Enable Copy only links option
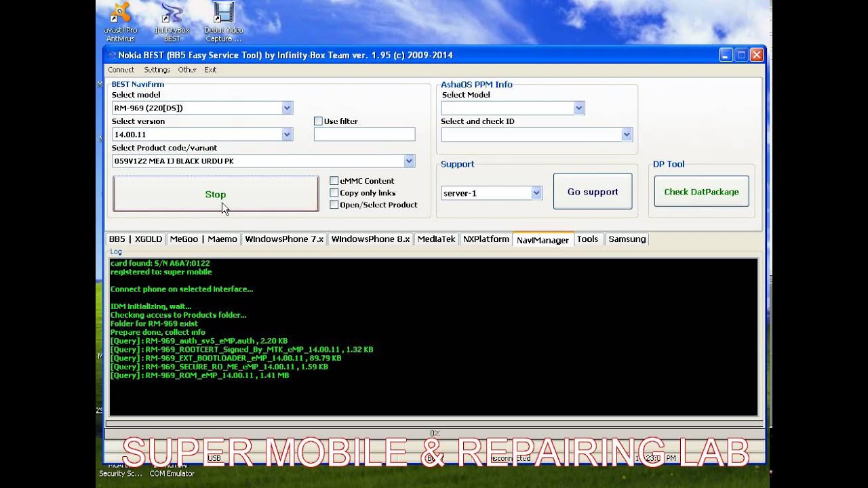This screenshot has width=868, height=488. (x=334, y=193)
